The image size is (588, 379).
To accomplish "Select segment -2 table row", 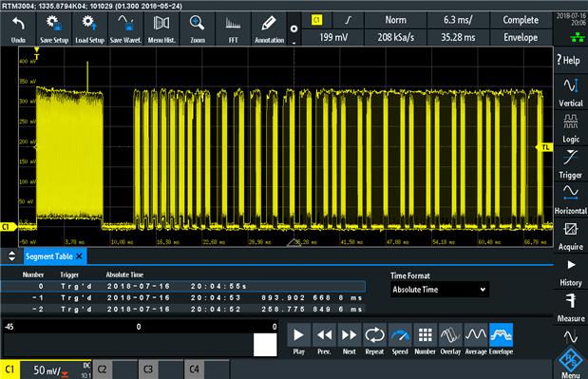I will tap(183, 310).
